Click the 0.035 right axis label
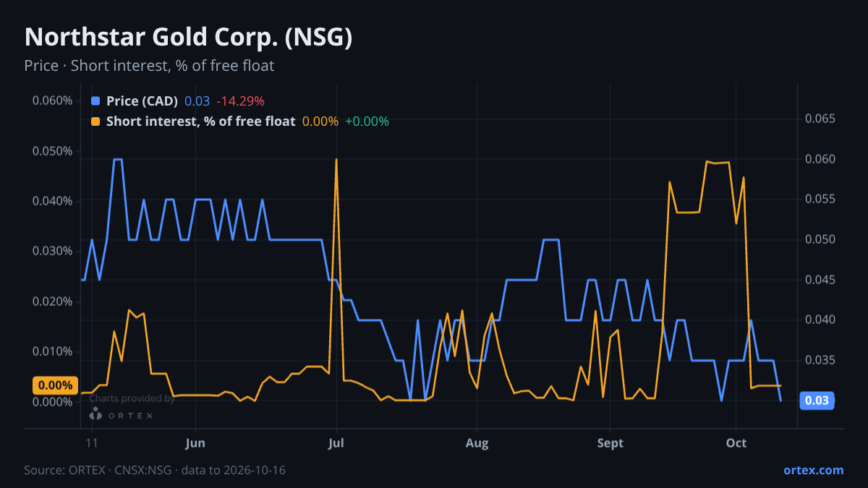 (x=820, y=360)
